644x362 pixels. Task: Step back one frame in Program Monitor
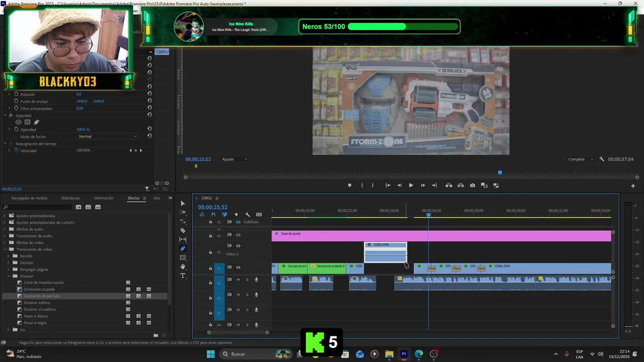coord(399,186)
